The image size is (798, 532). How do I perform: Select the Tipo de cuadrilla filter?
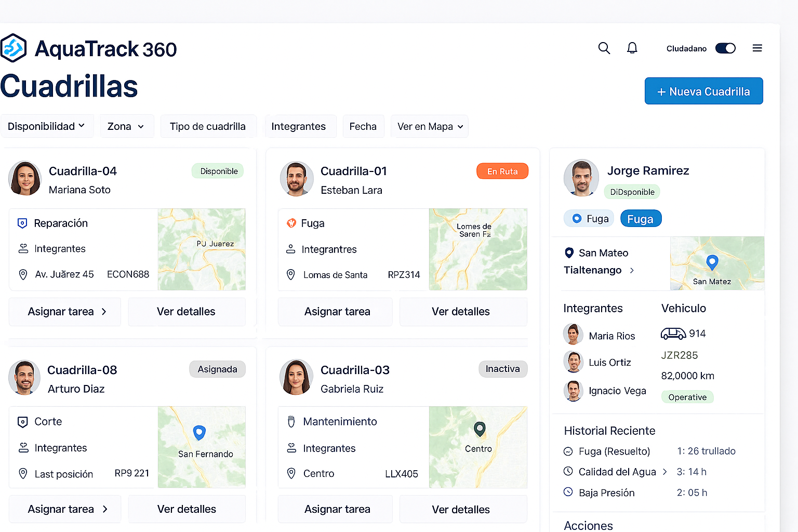[x=208, y=126]
